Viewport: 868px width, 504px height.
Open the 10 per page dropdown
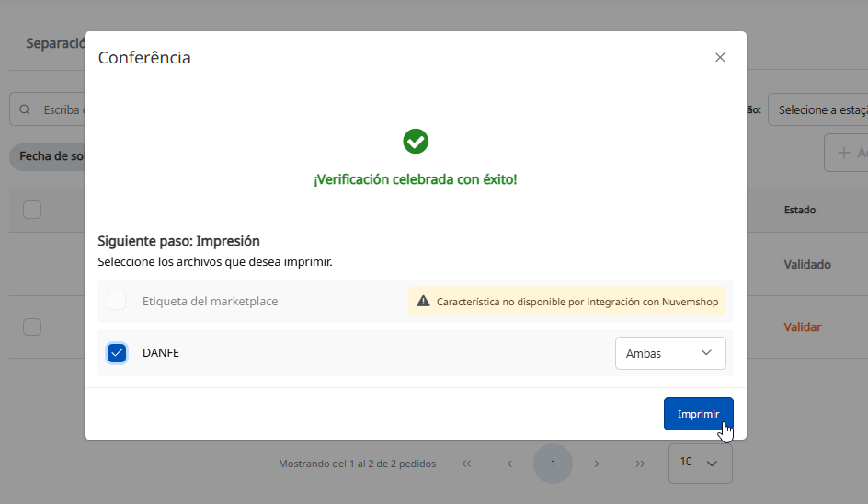coord(701,463)
